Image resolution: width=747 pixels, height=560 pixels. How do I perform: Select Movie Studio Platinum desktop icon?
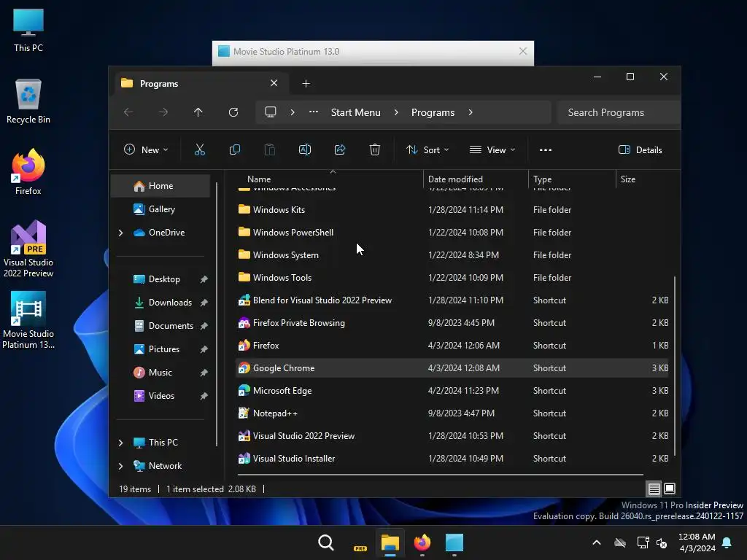[28, 321]
